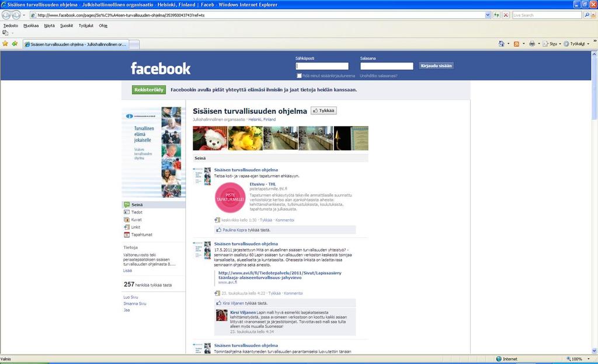Open the Työkalut menu in menu bar
598x364 pixels.
coord(86,26)
